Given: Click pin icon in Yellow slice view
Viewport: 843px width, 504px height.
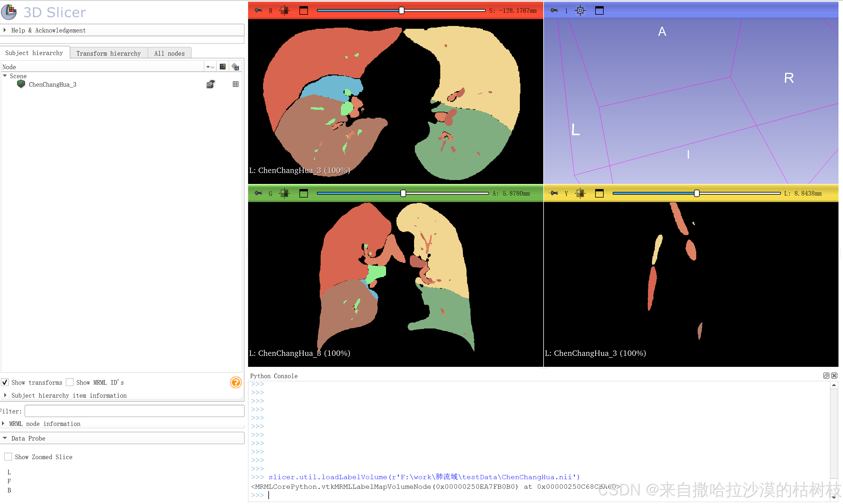Looking at the screenshot, I should [554, 193].
